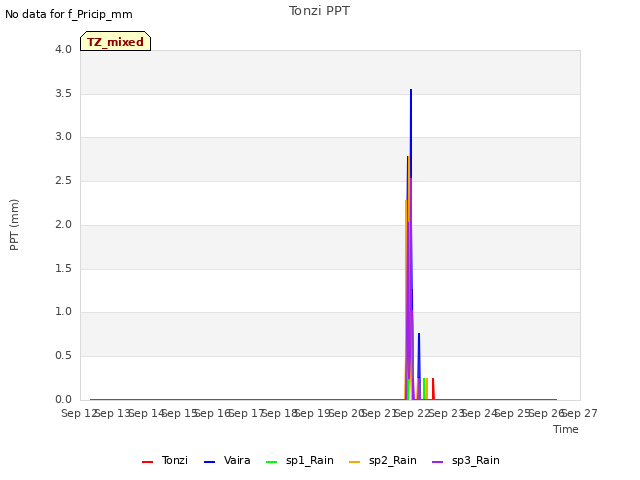
Task: Click the orange sp2_Rain legend swatch
Action: pyautogui.click(x=355, y=462)
